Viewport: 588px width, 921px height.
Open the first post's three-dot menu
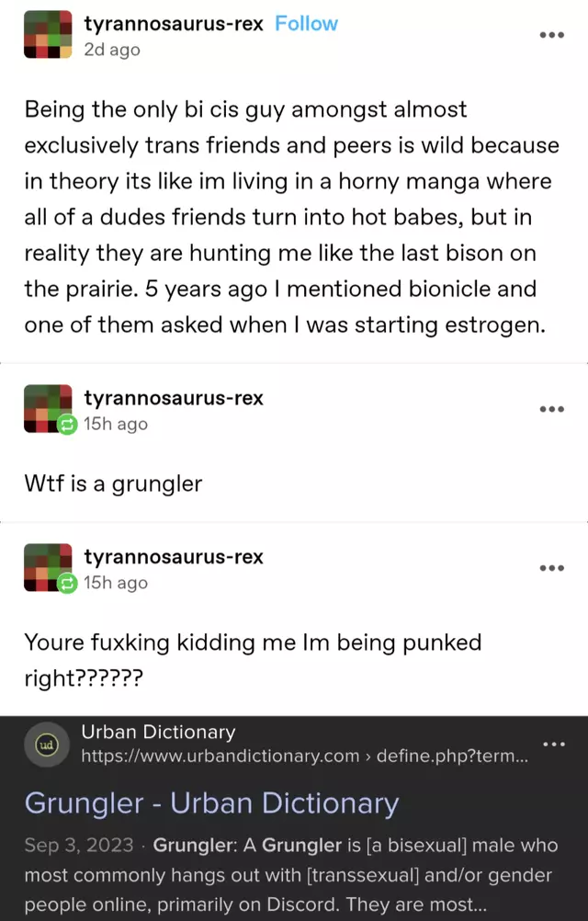coord(551,35)
